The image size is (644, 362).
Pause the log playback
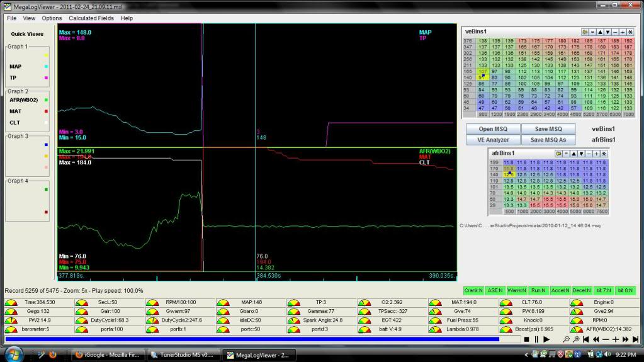(536, 339)
